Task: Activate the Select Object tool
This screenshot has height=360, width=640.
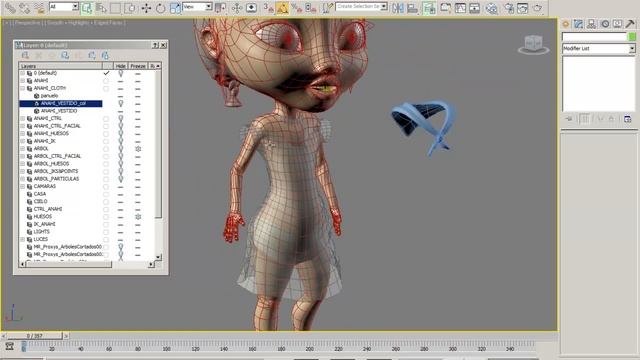Action: pyautogui.click(x=87, y=7)
